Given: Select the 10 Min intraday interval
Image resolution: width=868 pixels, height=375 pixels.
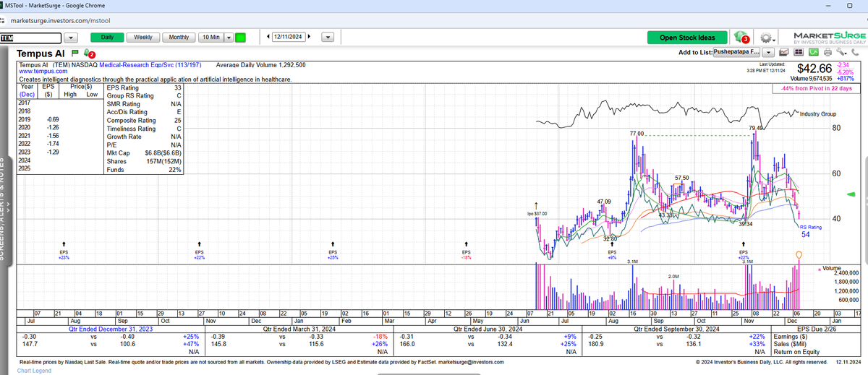Looking at the screenshot, I should click(x=210, y=38).
